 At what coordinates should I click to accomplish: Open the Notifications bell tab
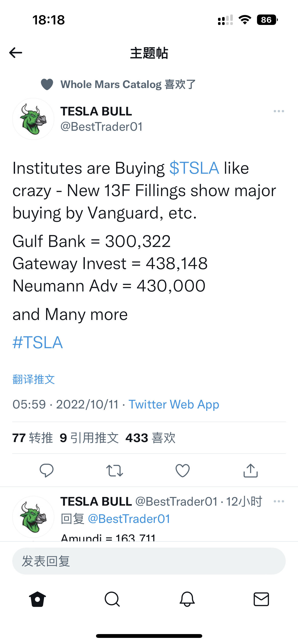pyautogui.click(x=187, y=599)
